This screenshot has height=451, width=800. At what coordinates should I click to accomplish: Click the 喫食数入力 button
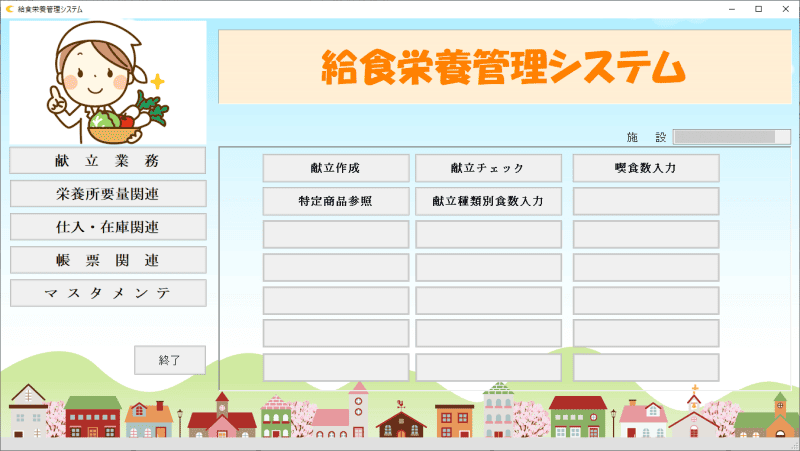[x=646, y=168]
